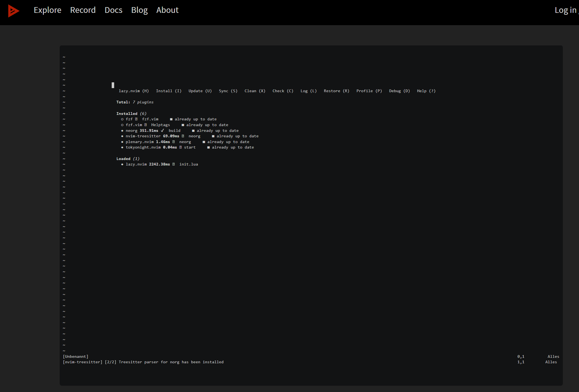This screenshot has height=392, width=579.
Task: Switch to the lazy.nvim (H) home tab
Action: 133,91
